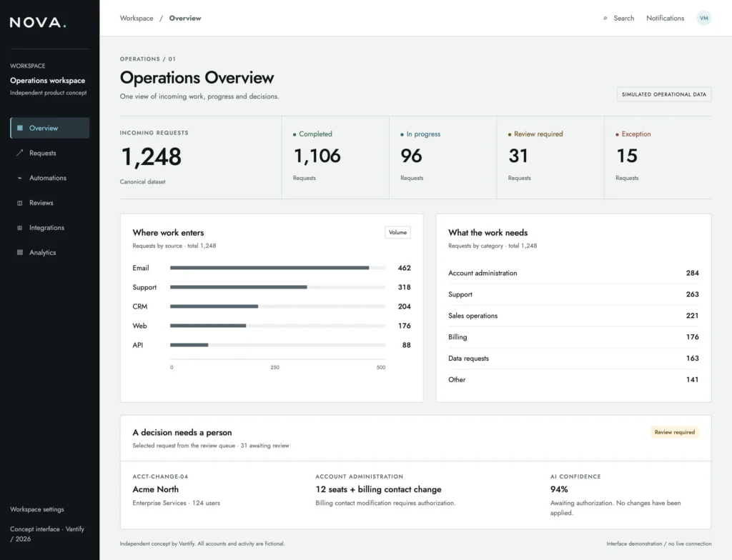Click the Integrations grid icon in sidebar
This screenshot has height=560, width=732.
click(x=19, y=228)
